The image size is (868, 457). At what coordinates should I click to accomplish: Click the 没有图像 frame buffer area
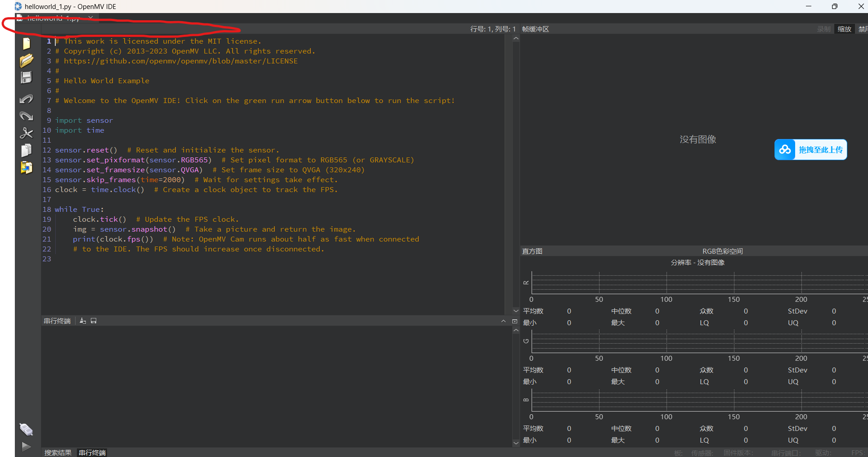coord(698,139)
